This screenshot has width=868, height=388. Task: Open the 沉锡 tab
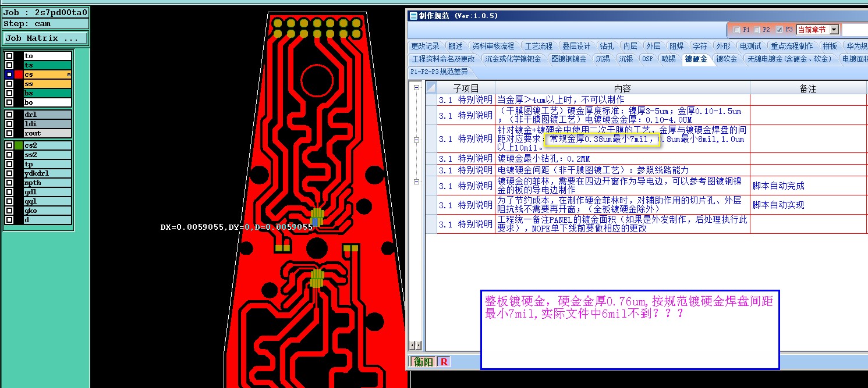(x=602, y=59)
